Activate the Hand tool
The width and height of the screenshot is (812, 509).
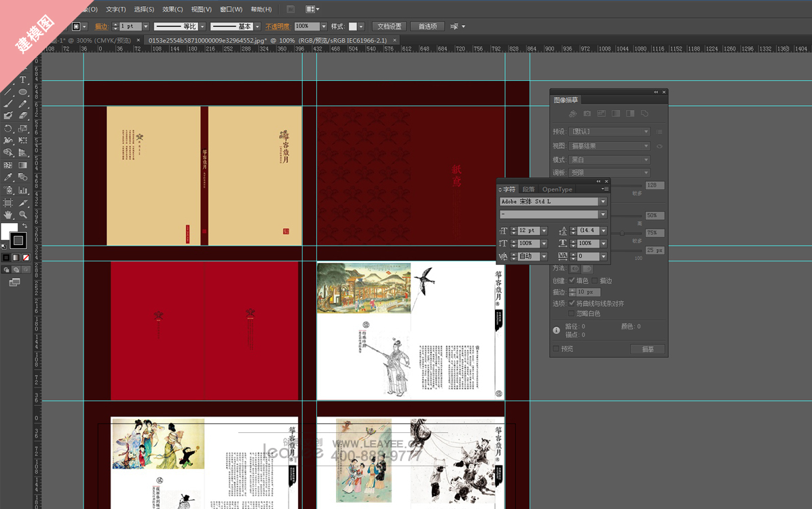click(x=8, y=214)
